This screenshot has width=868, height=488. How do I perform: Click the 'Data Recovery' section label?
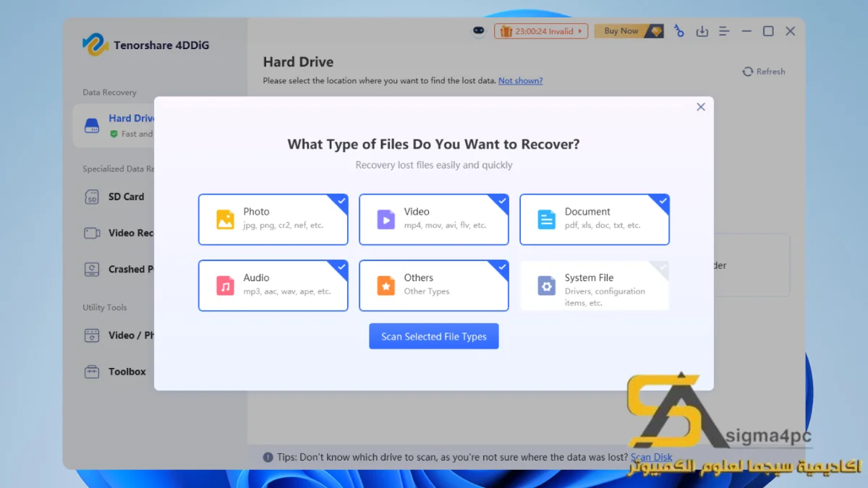[x=109, y=93]
